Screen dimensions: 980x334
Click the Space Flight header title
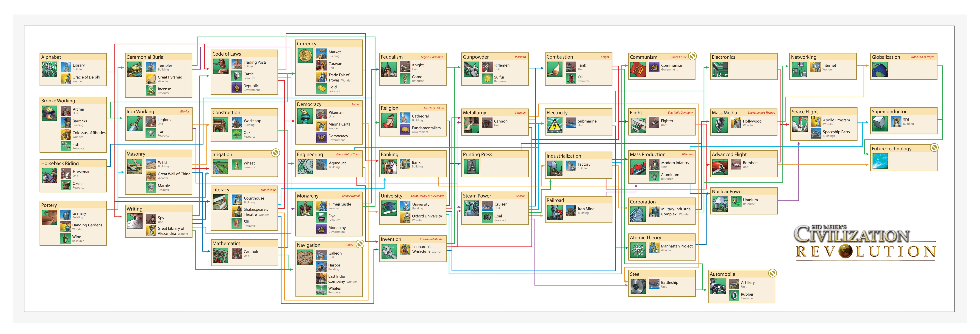804,112
